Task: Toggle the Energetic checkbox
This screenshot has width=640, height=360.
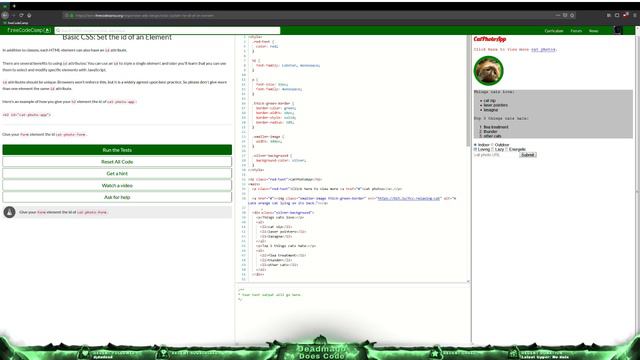Action: point(507,149)
